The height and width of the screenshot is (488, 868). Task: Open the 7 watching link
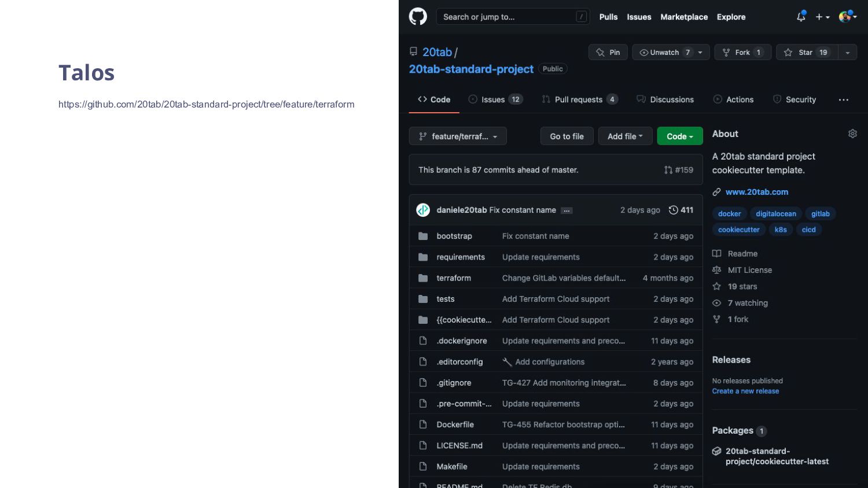click(741, 303)
